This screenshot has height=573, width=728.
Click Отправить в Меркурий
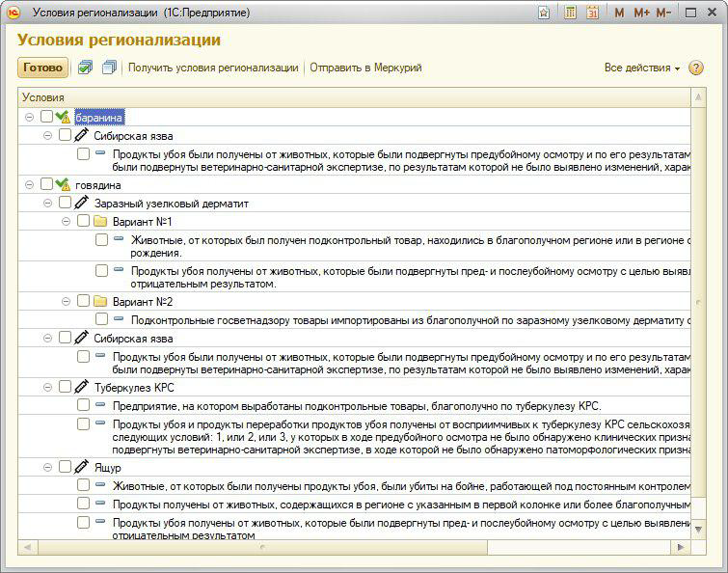point(365,68)
